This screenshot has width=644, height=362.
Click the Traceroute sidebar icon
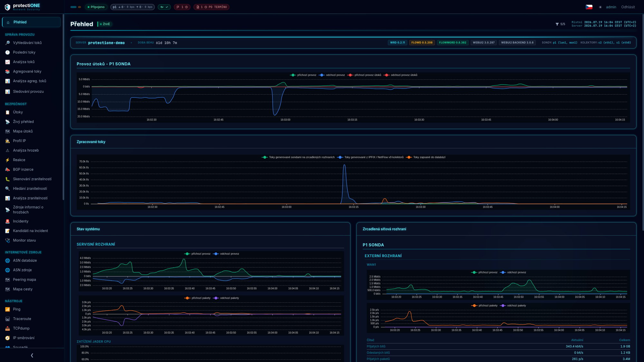pos(7,319)
